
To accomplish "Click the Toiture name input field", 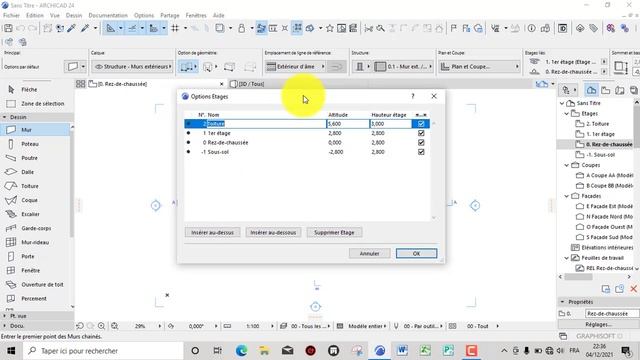I will (267, 124).
